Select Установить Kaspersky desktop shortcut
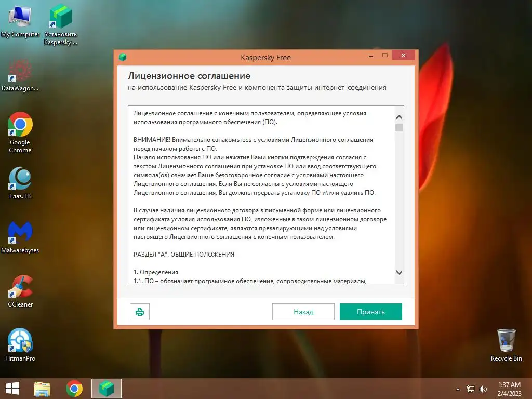The width and height of the screenshot is (532, 399). pyautogui.click(x=61, y=24)
